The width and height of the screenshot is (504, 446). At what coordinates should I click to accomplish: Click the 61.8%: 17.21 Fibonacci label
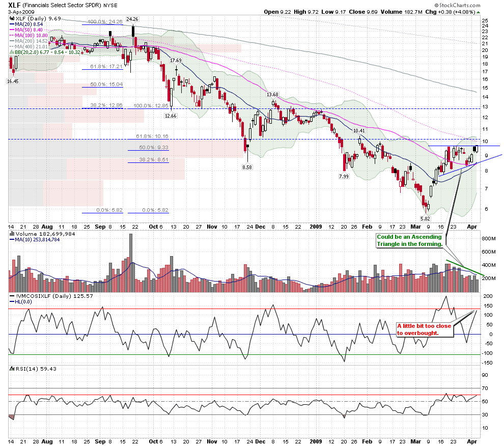[x=106, y=67]
